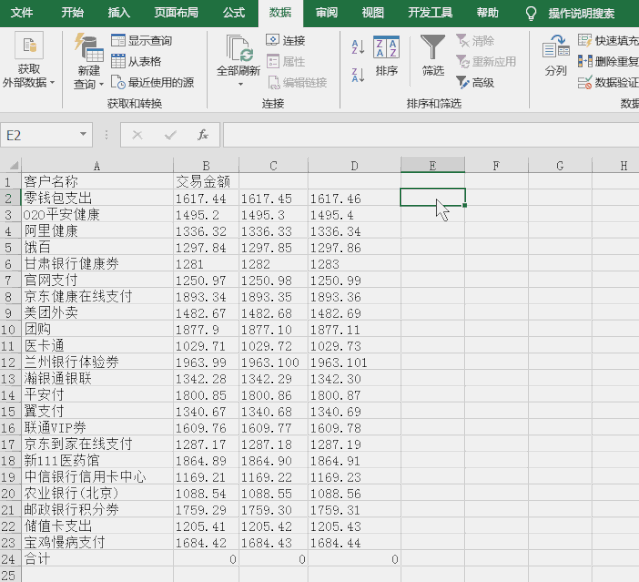Viewport: 639px width, 582px height.
Task: Click the greyed 属性 button
Action: click(x=286, y=62)
